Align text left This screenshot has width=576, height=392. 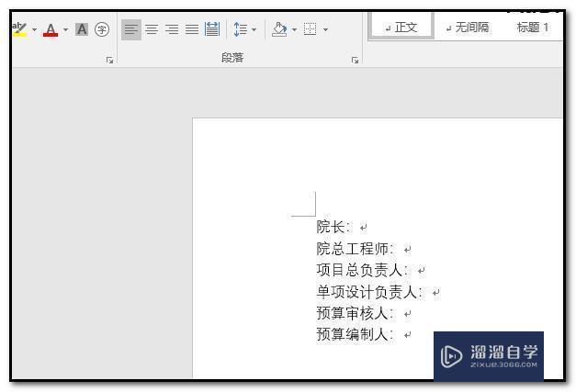pyautogui.click(x=131, y=29)
